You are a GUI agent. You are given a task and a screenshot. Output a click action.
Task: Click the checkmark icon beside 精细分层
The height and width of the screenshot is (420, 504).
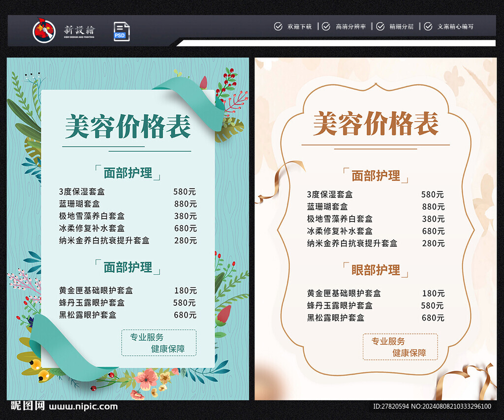click(380, 27)
